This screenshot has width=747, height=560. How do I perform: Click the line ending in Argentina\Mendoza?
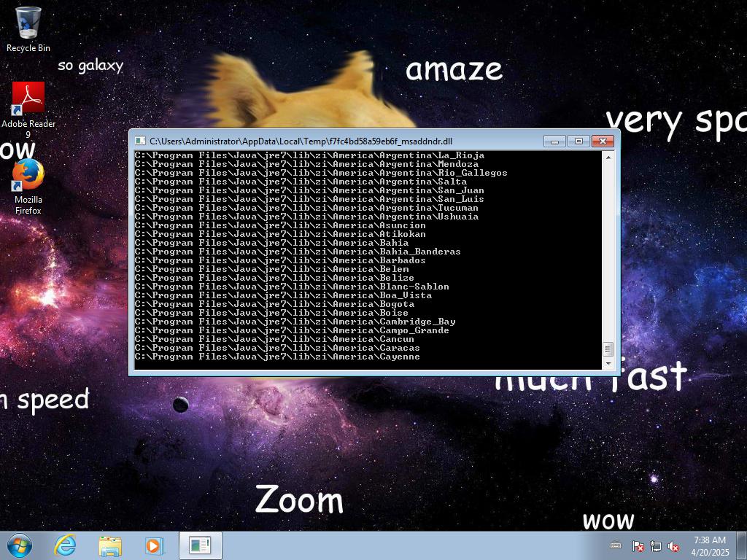point(306,164)
